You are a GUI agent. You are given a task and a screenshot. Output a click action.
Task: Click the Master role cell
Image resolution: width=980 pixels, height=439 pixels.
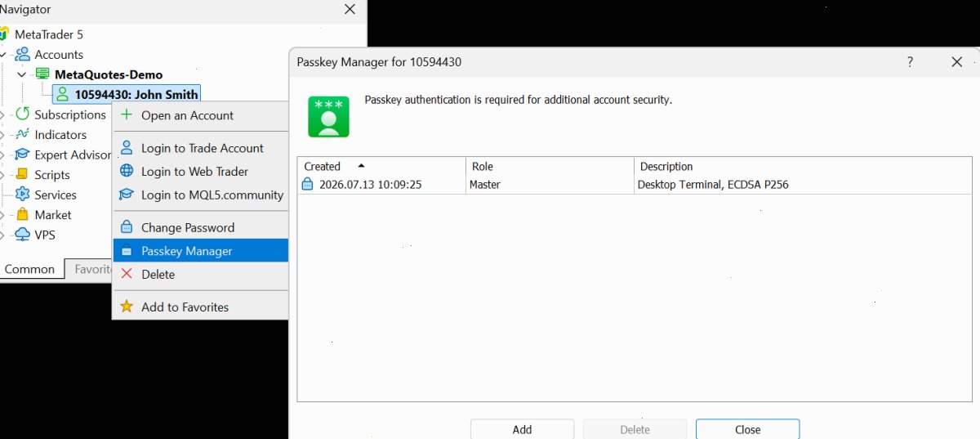pos(485,185)
